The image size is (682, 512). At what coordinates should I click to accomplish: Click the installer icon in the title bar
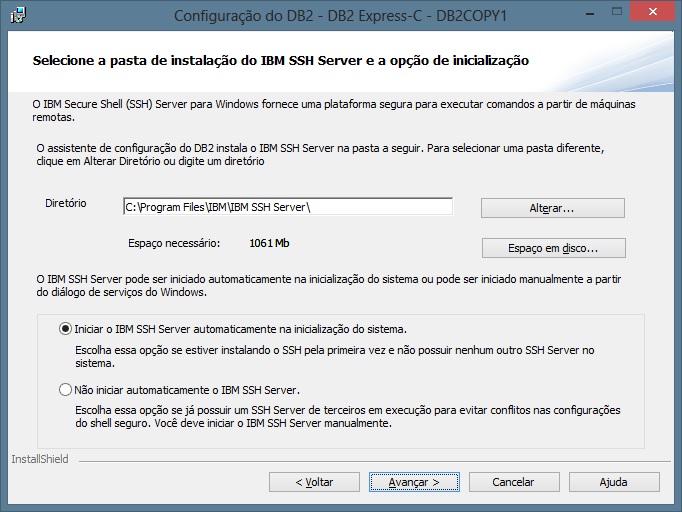pos(19,15)
